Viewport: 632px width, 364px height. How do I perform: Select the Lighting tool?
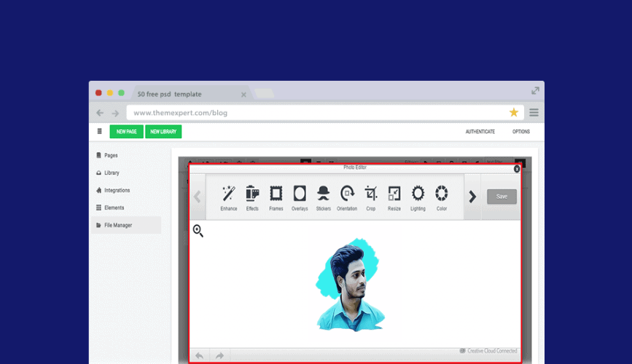418,198
